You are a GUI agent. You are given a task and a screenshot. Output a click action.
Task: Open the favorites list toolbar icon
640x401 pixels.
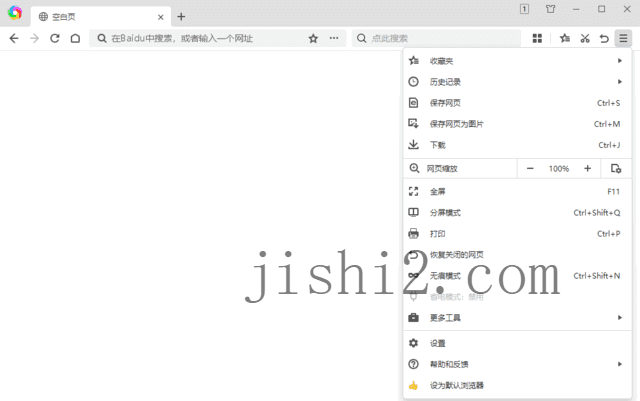pyautogui.click(x=565, y=38)
